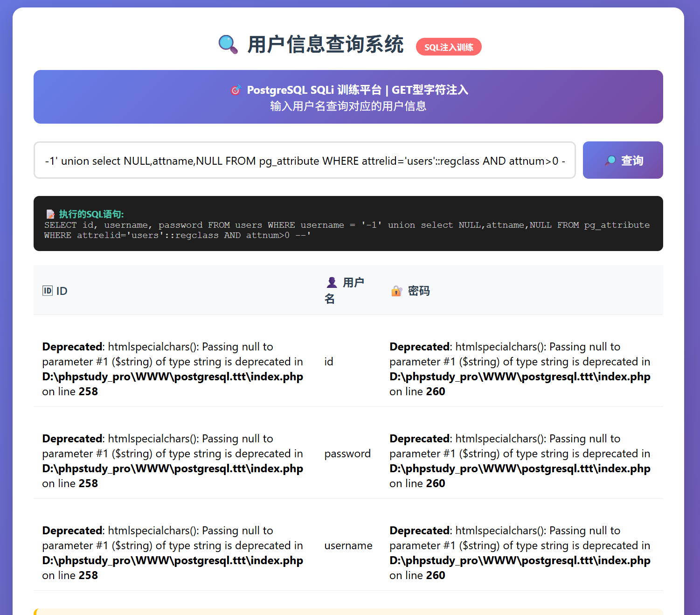Viewport: 700px width, 615px height.
Task: Click the 查询 search button
Action: (x=623, y=160)
